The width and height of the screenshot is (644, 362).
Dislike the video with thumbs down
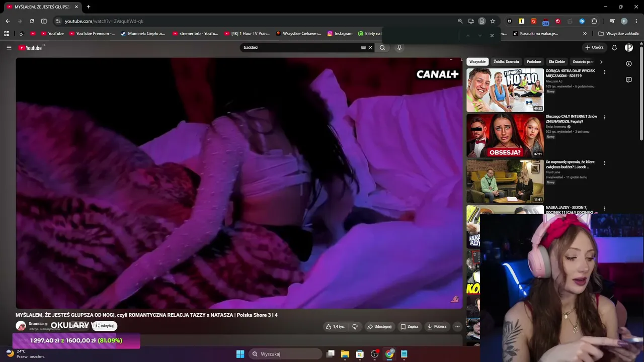[x=355, y=327]
